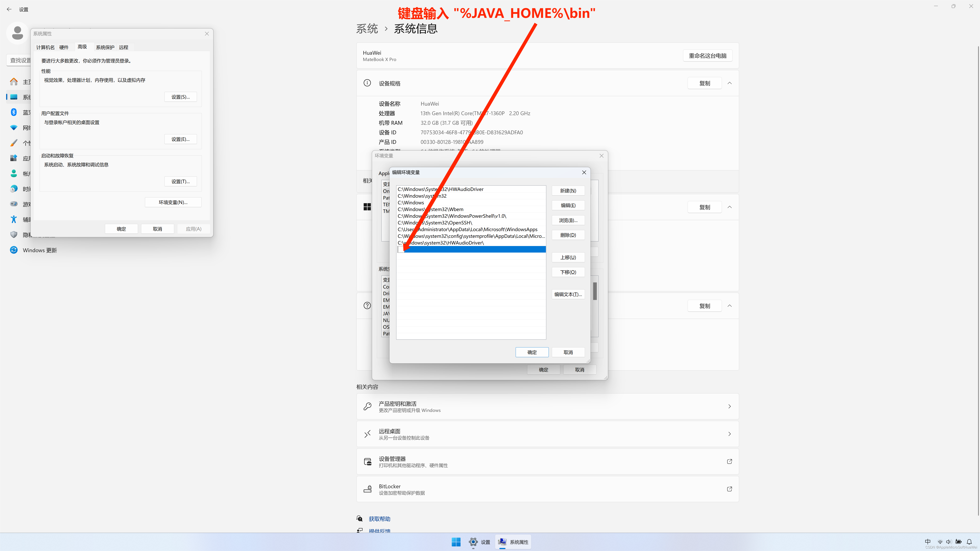Image resolution: width=980 pixels, height=551 pixels.
Task: Click the Windows Update icon in sidebar
Action: click(x=14, y=250)
